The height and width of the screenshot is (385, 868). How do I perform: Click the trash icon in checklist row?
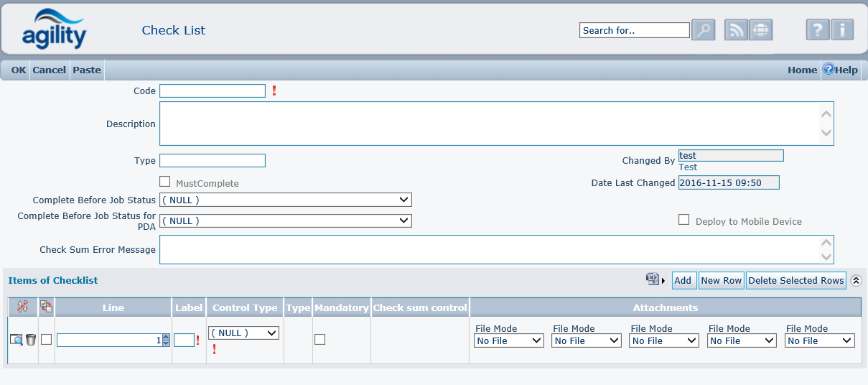31,340
